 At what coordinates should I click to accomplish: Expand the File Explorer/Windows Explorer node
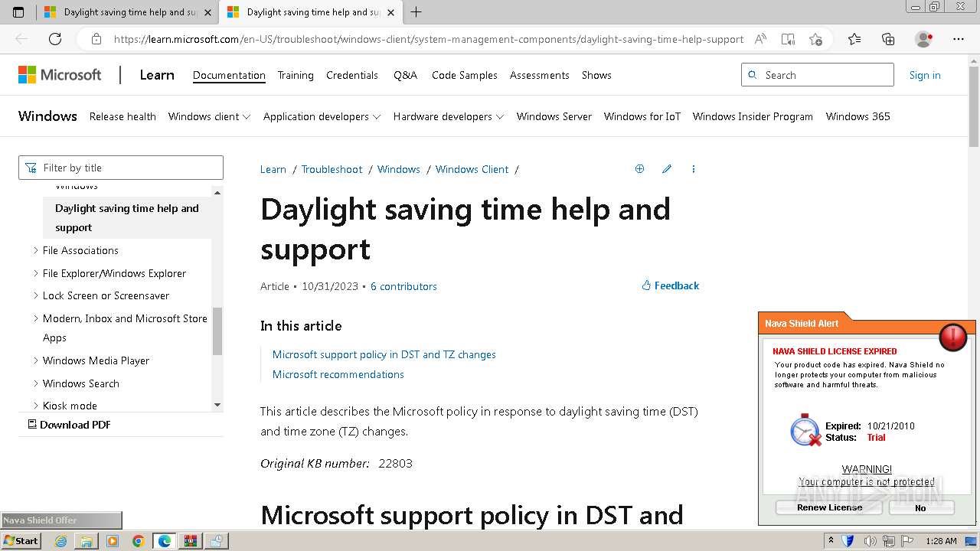coord(35,273)
